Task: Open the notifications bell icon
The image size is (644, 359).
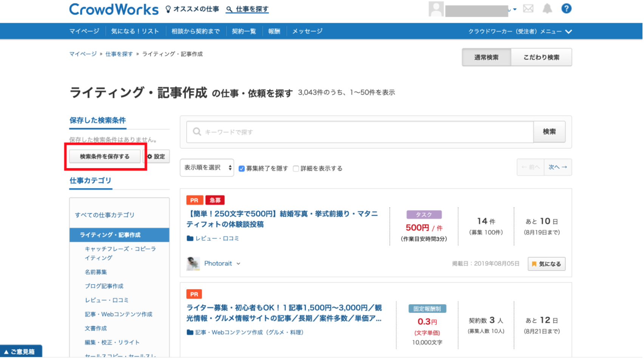Action: click(x=547, y=9)
